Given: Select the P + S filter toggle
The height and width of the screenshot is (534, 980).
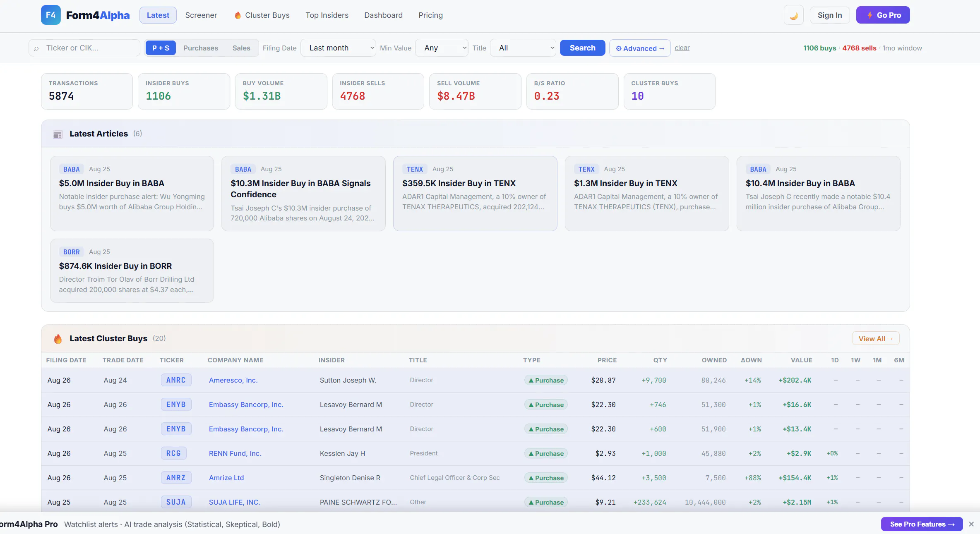Looking at the screenshot, I should click(161, 48).
